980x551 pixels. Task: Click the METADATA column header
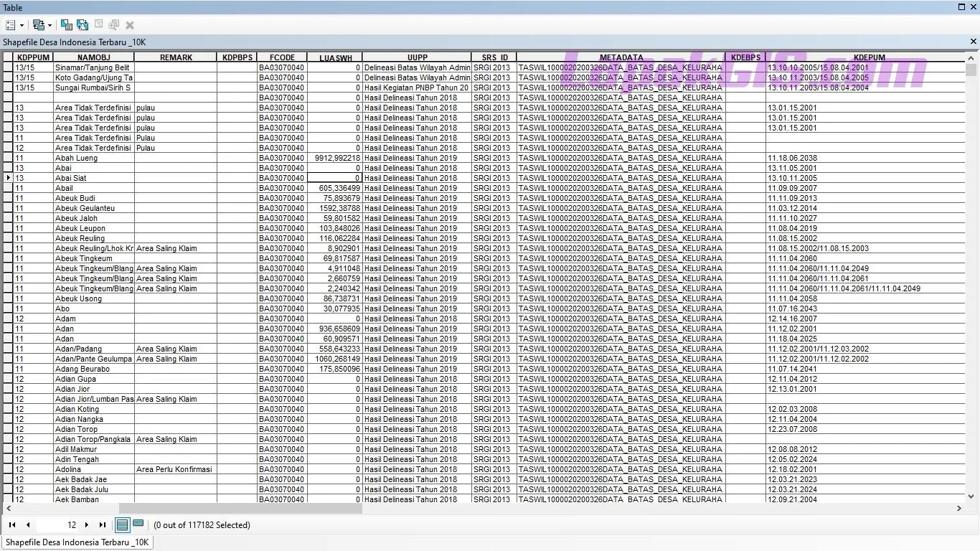pyautogui.click(x=621, y=57)
